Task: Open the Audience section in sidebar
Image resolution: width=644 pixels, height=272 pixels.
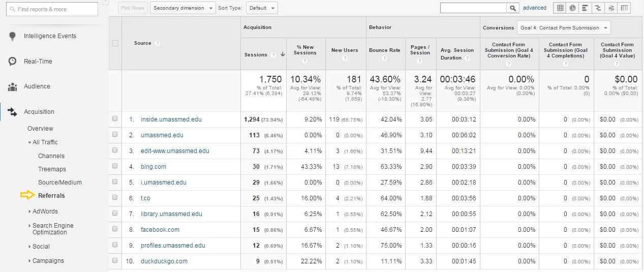Action: point(37,86)
